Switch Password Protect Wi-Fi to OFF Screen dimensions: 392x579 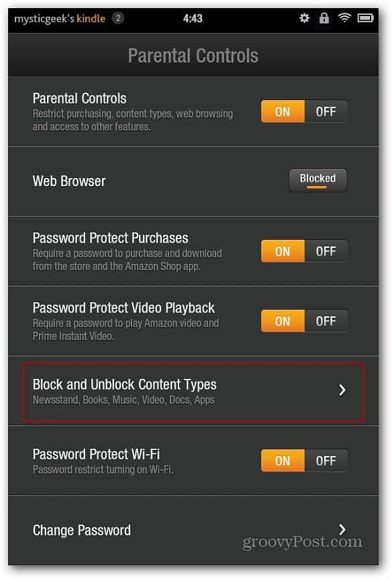[326, 461]
